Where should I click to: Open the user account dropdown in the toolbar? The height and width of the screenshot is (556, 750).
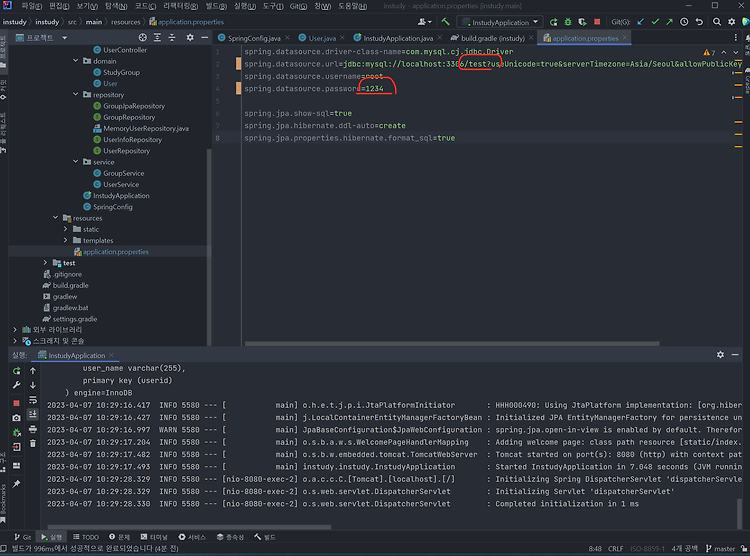pyautogui.click(x=425, y=22)
